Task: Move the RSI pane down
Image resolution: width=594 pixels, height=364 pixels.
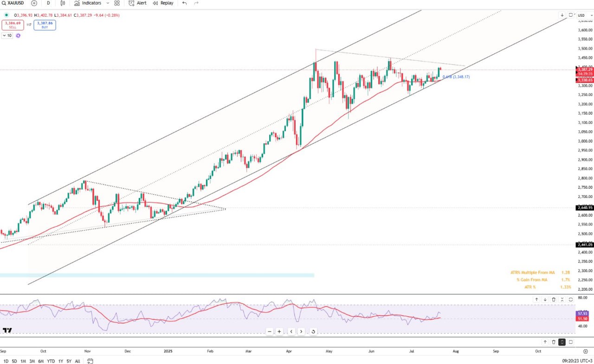Action: click(x=545, y=300)
